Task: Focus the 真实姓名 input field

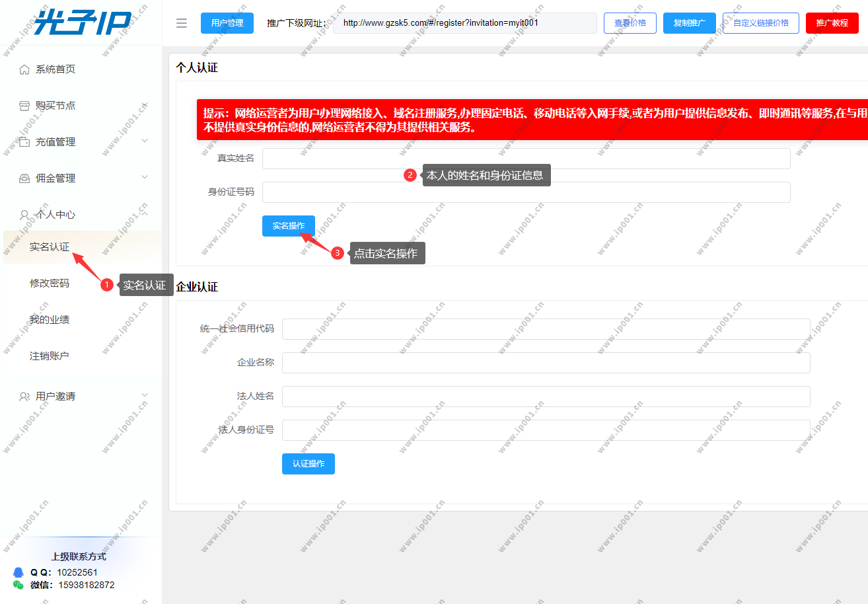Action: (x=526, y=159)
